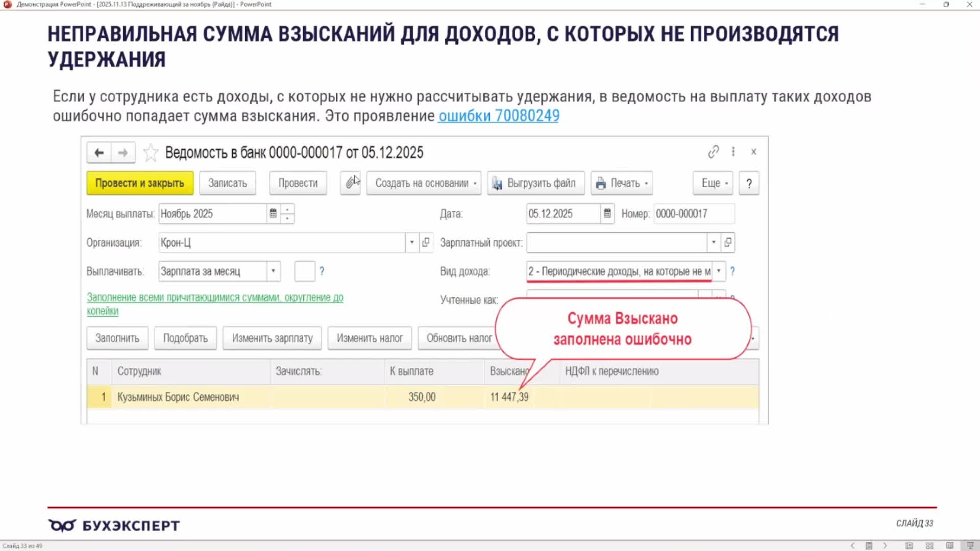Mark document as favorite with star icon

tap(151, 153)
